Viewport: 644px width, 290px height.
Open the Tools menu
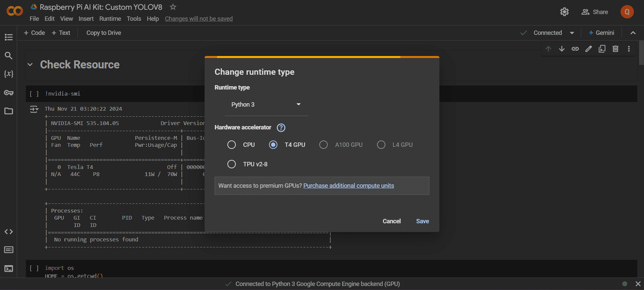(x=134, y=19)
